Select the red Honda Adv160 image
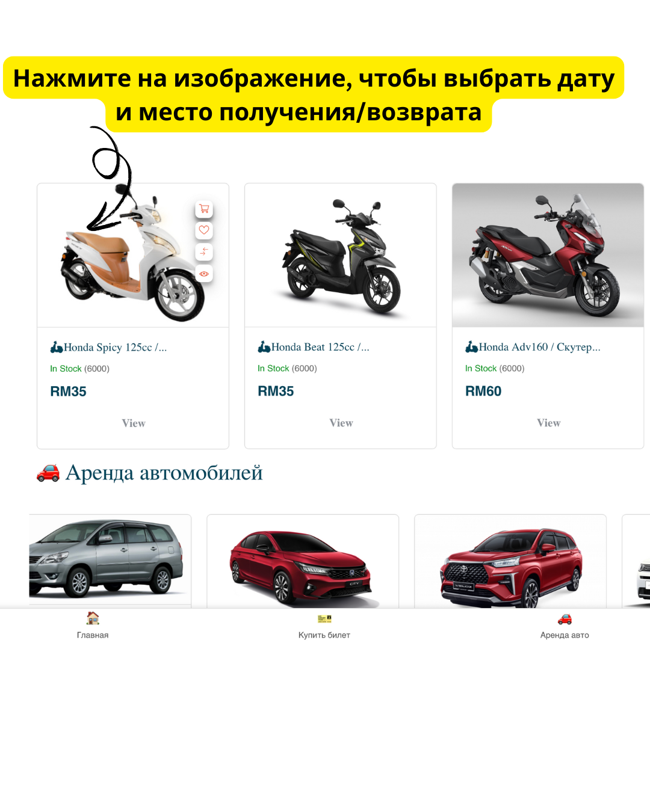 548,256
